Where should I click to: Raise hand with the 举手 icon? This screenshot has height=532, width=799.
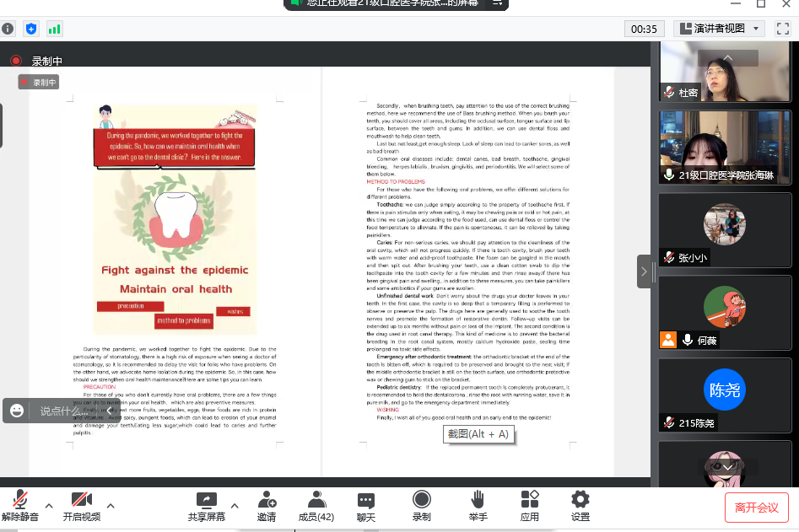[x=478, y=506]
